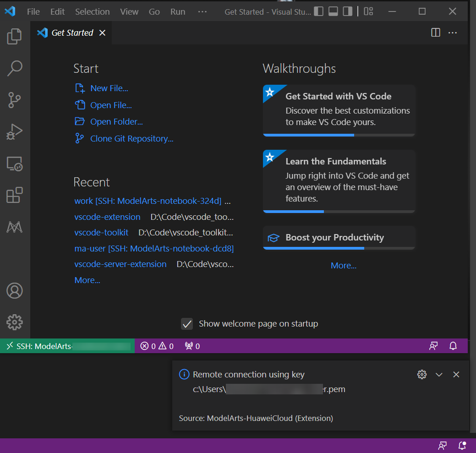Open the Selection menu

pyautogui.click(x=92, y=11)
